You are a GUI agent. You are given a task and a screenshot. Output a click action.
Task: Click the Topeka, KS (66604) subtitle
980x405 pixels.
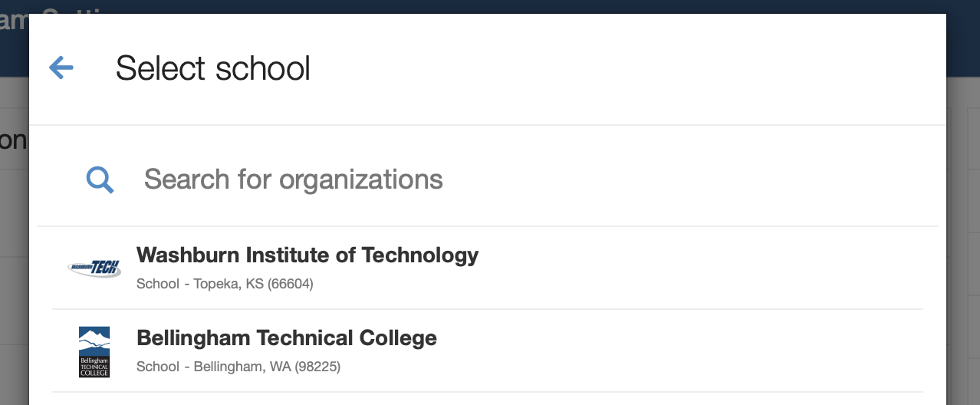tap(253, 284)
